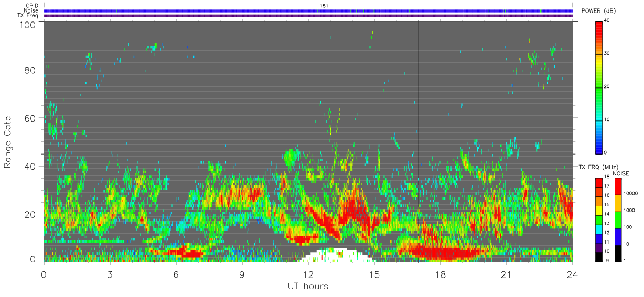Click x-axis tick label '0'

44,274
